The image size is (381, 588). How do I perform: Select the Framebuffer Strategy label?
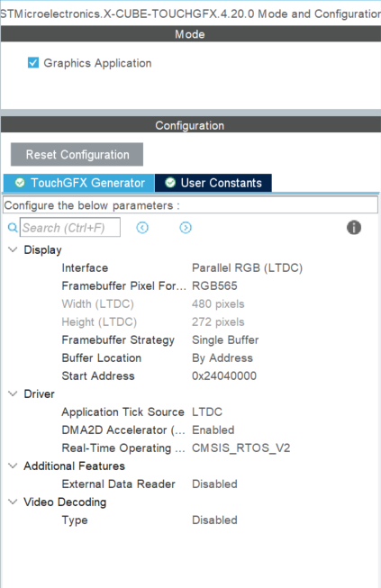(x=118, y=339)
